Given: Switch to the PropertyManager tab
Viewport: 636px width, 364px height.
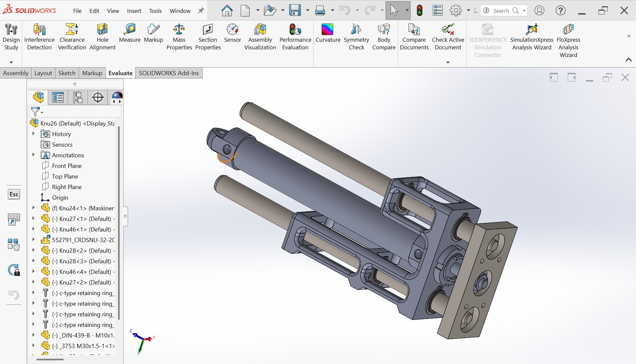Looking at the screenshot, I should tap(58, 97).
